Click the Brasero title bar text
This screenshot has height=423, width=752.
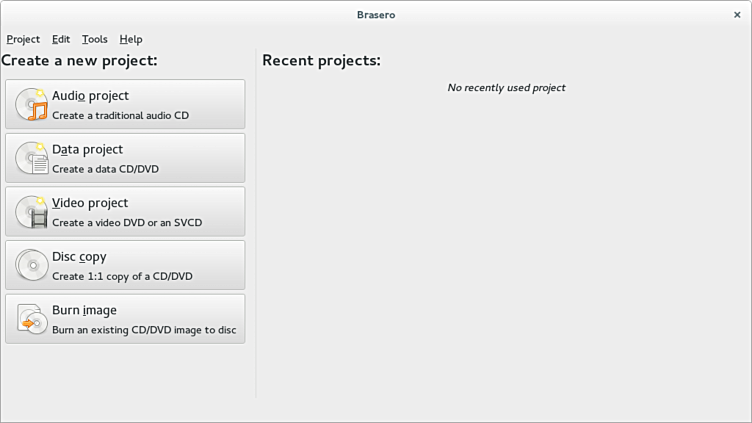tap(376, 15)
